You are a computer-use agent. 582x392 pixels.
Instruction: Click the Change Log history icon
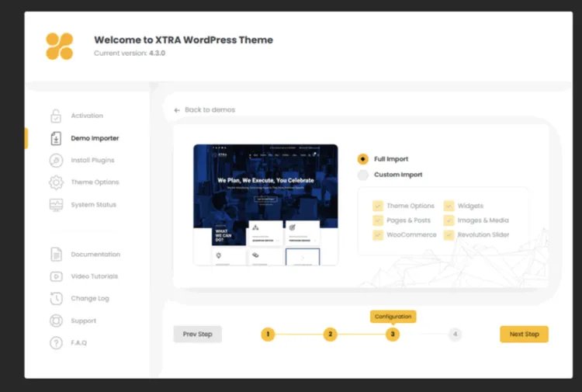56,298
